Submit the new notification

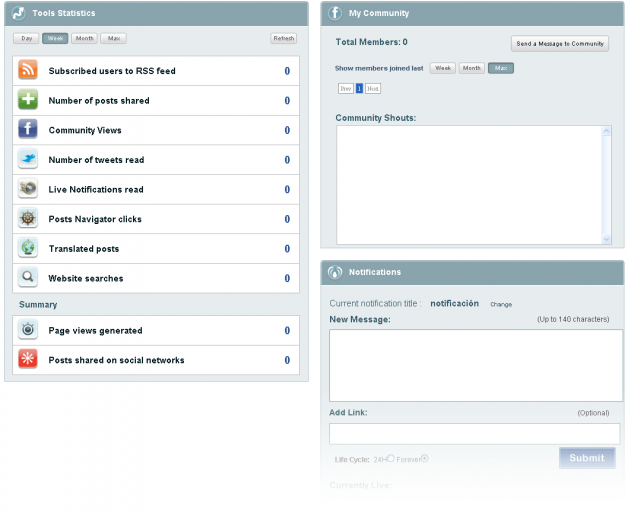click(x=587, y=458)
